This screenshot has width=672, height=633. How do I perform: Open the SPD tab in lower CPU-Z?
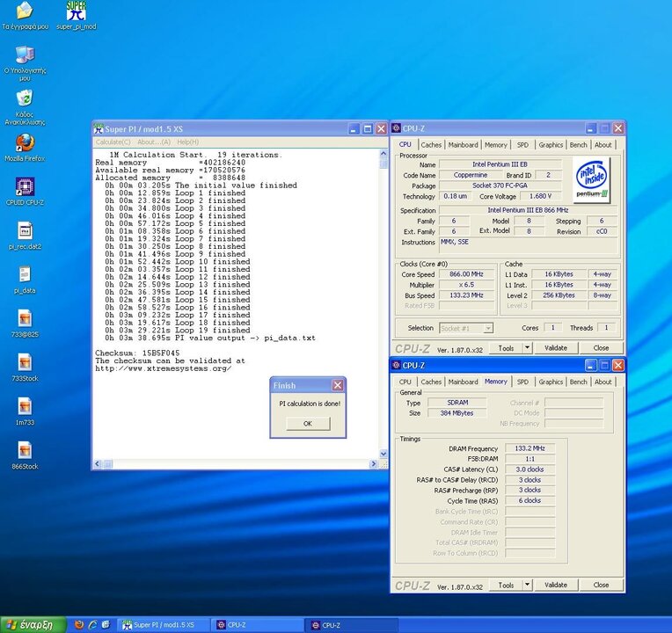tap(522, 382)
